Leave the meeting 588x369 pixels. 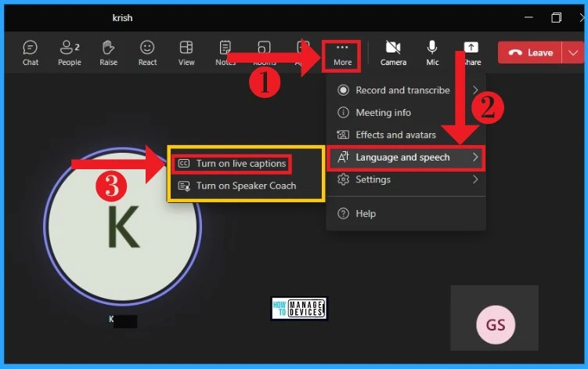(x=530, y=52)
